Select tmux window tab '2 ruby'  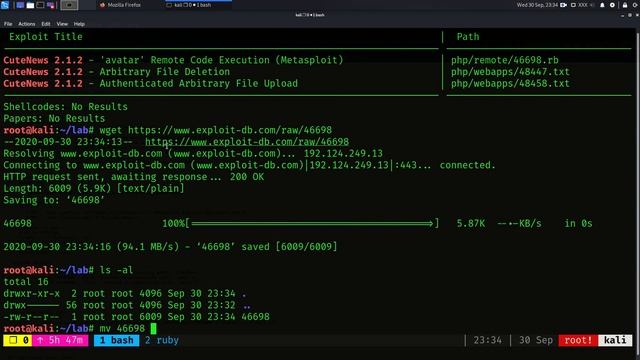[x=162, y=340]
